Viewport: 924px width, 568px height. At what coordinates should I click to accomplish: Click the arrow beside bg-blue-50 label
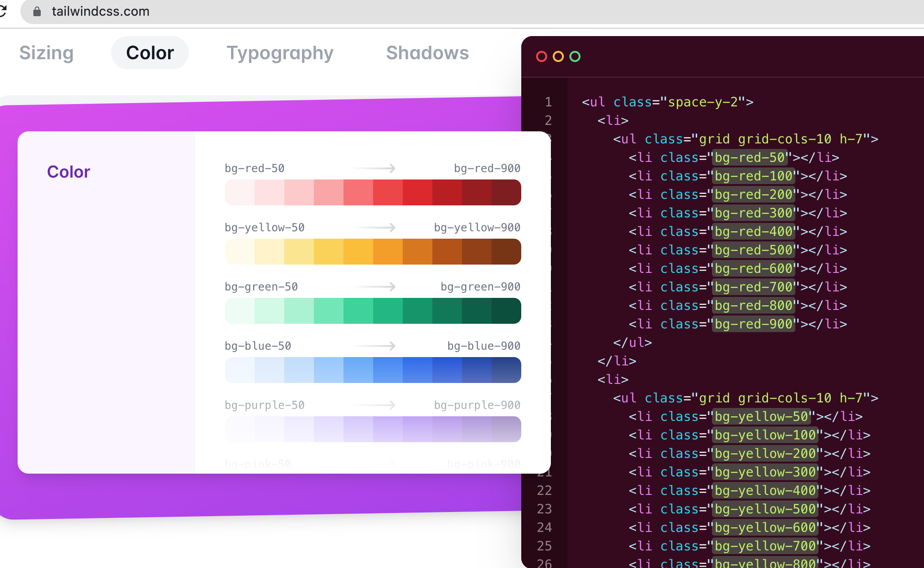tap(375, 346)
